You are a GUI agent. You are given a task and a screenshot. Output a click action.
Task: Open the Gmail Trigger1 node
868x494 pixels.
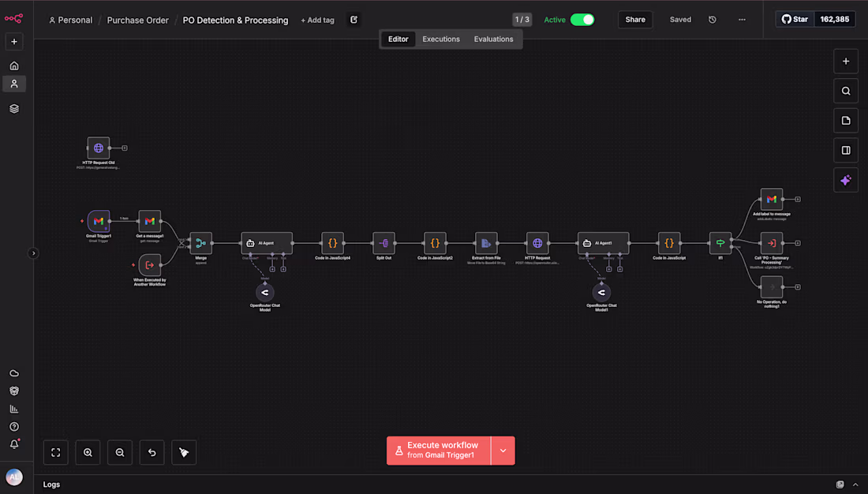(99, 222)
